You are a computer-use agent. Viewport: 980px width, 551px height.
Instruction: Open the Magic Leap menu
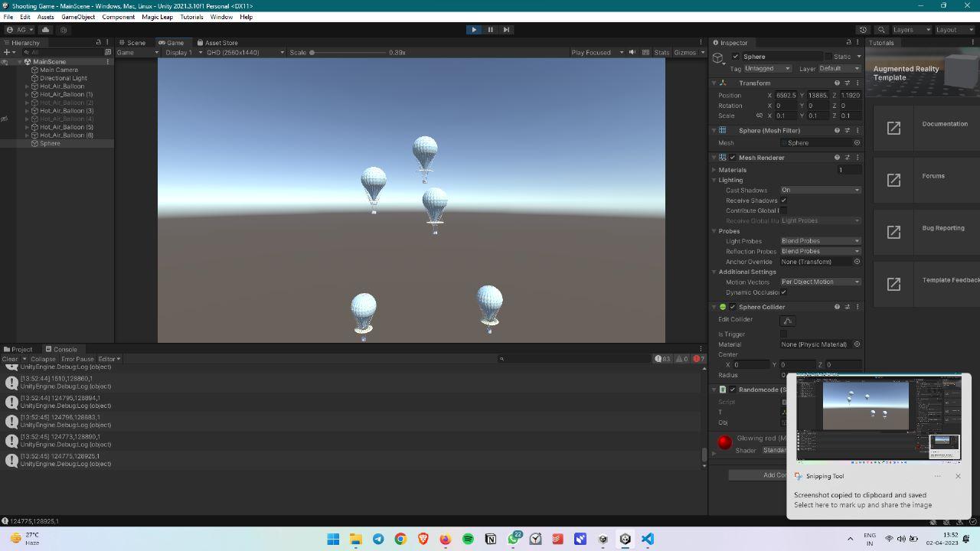pos(158,17)
